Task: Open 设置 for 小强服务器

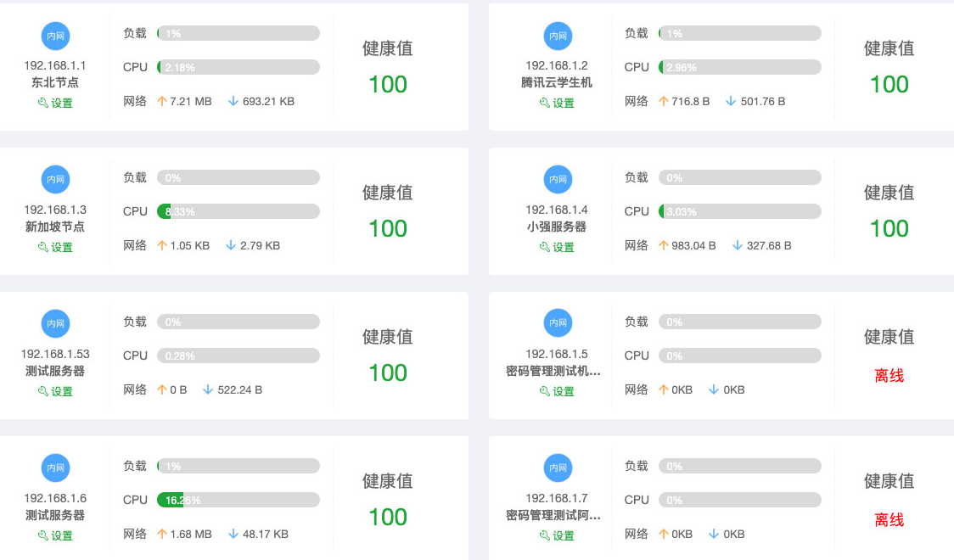Action: pyautogui.click(x=558, y=248)
